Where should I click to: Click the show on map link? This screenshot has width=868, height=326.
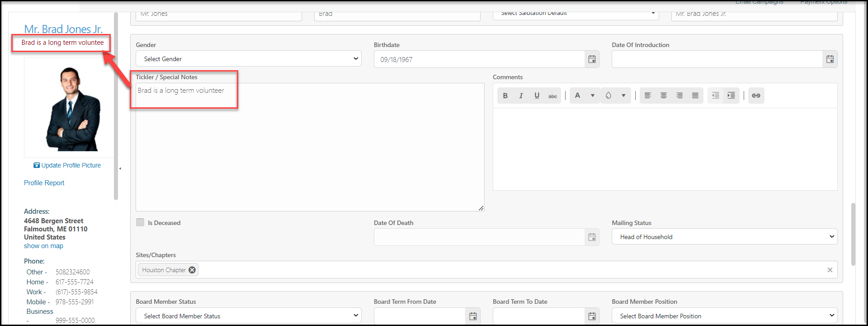coord(43,246)
